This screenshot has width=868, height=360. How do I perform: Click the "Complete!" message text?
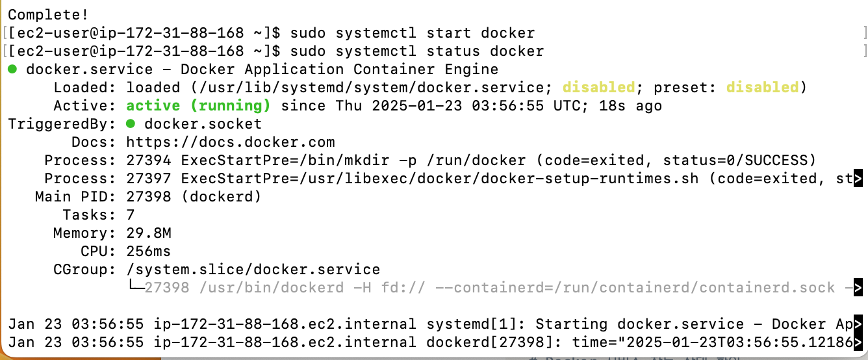tap(48, 14)
